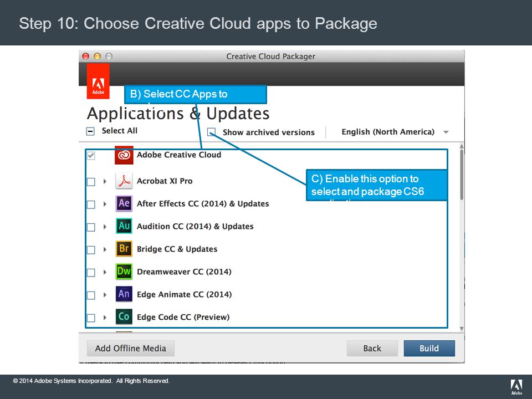Expand the Edge Code CC (Preview) row
The height and width of the screenshot is (399, 532).
[105, 318]
